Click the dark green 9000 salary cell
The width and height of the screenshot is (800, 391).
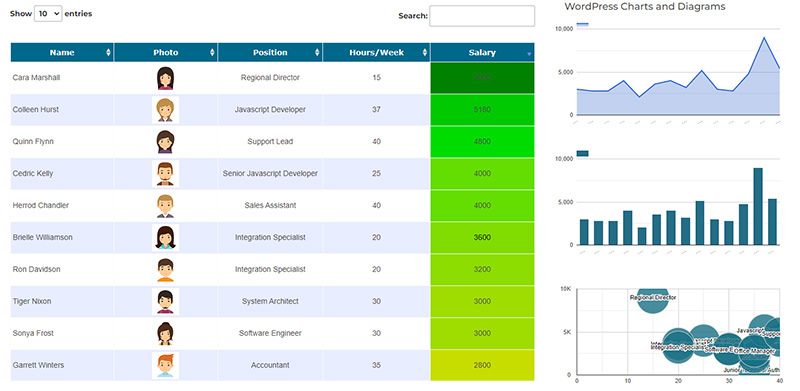point(482,78)
